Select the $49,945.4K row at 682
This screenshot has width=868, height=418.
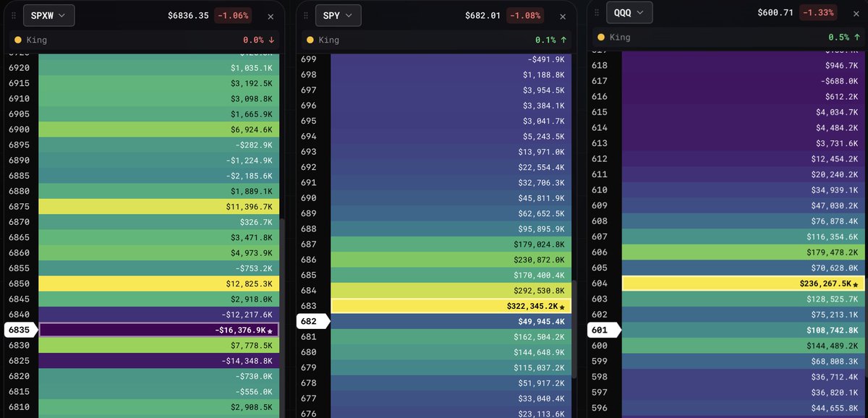[451, 321]
